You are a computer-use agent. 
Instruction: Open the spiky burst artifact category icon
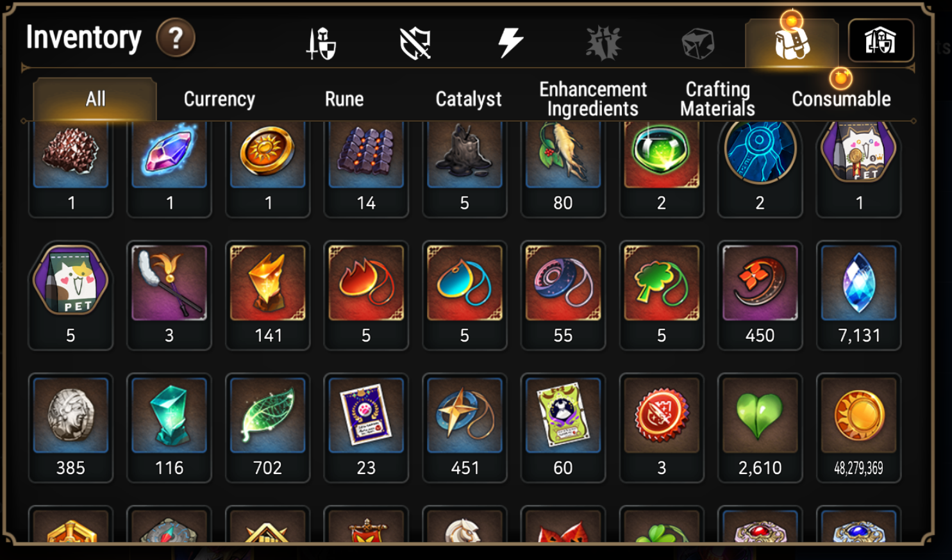pyautogui.click(x=604, y=44)
